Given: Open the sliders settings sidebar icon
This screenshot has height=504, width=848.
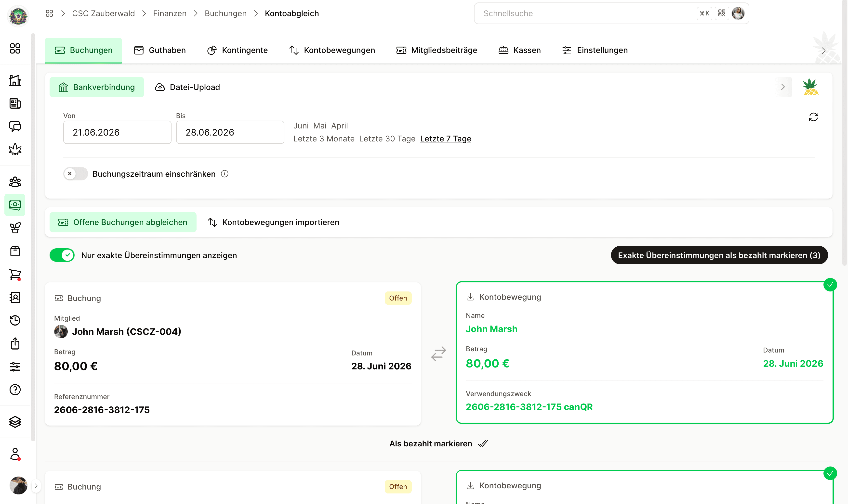Looking at the screenshot, I should tap(15, 367).
